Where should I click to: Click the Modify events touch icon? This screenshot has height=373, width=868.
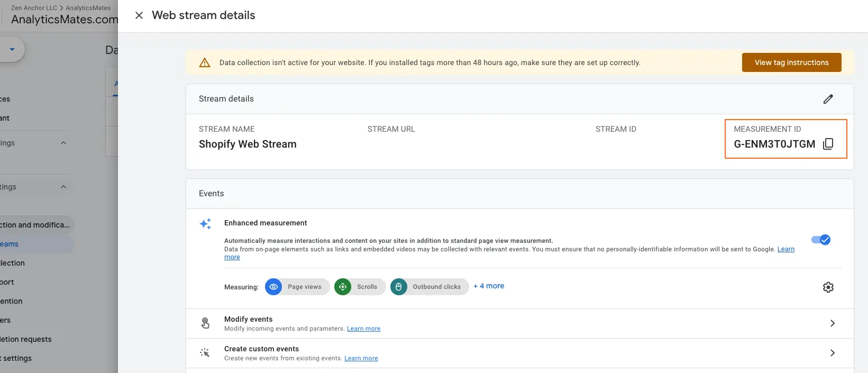(205, 323)
